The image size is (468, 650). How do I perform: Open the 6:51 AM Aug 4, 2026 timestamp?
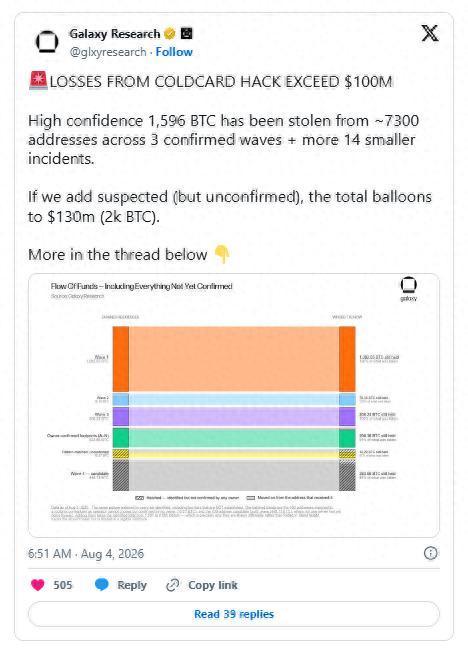click(86, 553)
